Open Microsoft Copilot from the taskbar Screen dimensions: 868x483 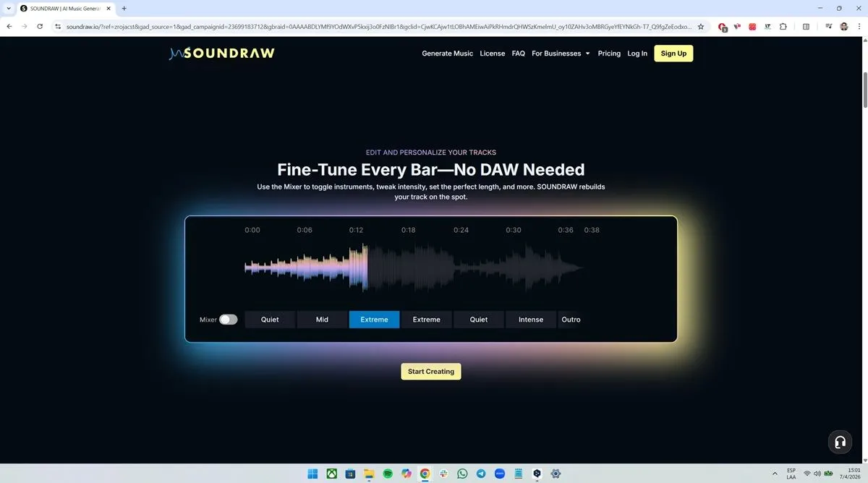[407, 474]
